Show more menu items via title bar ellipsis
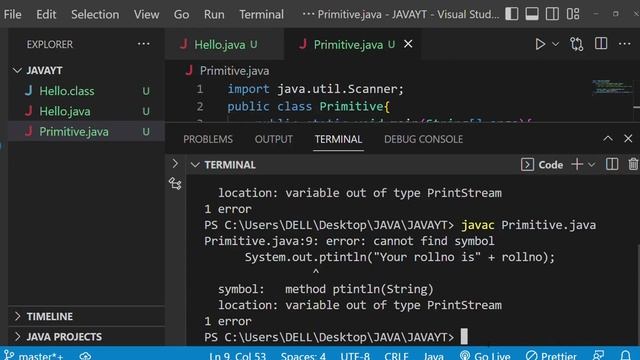The width and height of the screenshot is (640, 360). pos(308,14)
